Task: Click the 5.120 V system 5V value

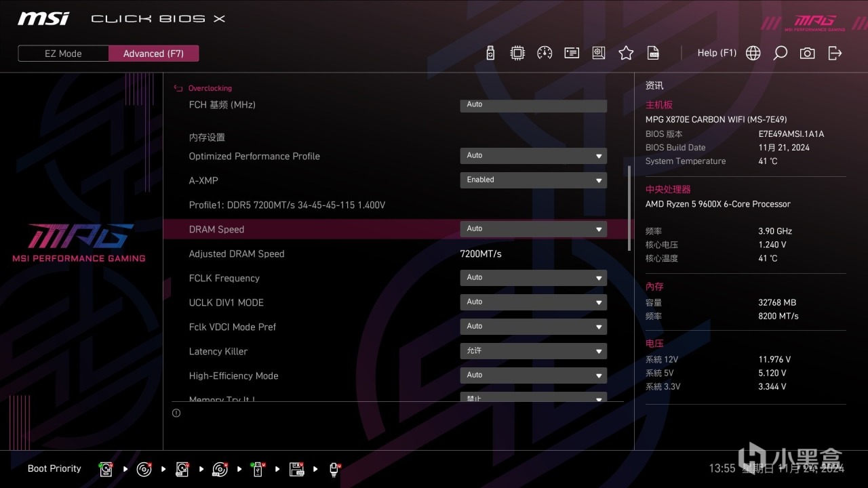Action: [x=772, y=373]
